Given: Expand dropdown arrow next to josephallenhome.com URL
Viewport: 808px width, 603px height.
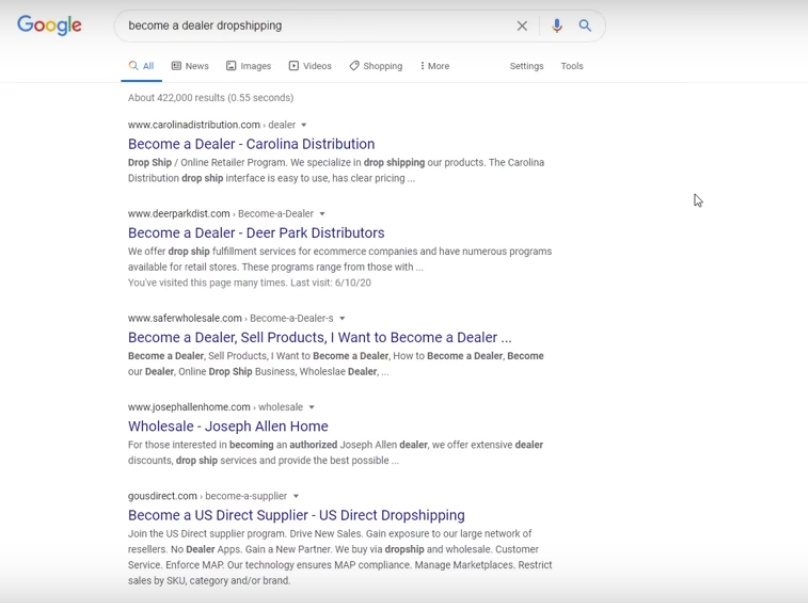Looking at the screenshot, I should click(312, 408).
